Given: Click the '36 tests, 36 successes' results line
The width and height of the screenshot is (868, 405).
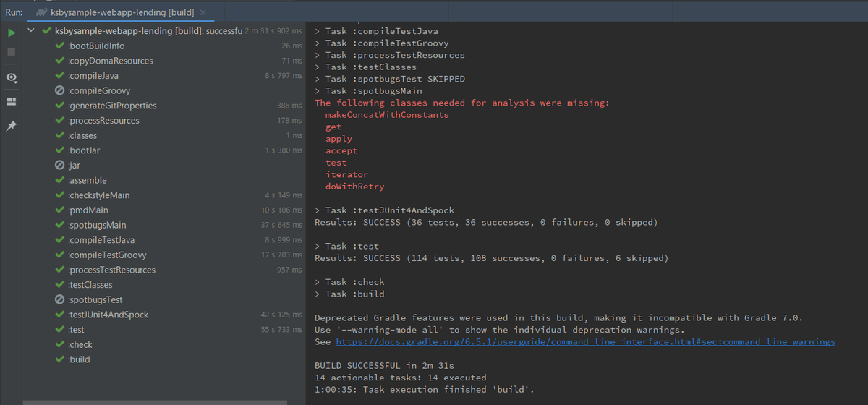Looking at the screenshot, I should [486, 222].
